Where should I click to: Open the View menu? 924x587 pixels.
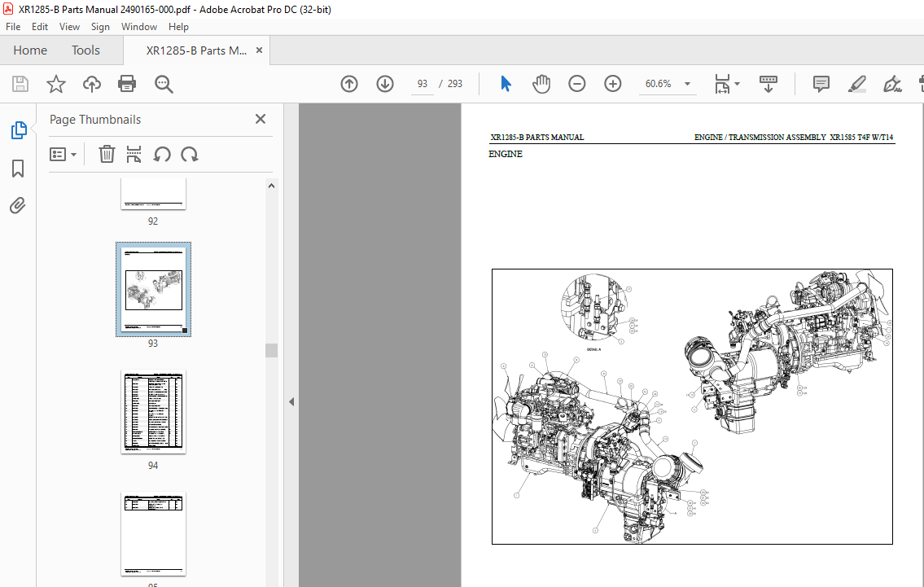69,26
